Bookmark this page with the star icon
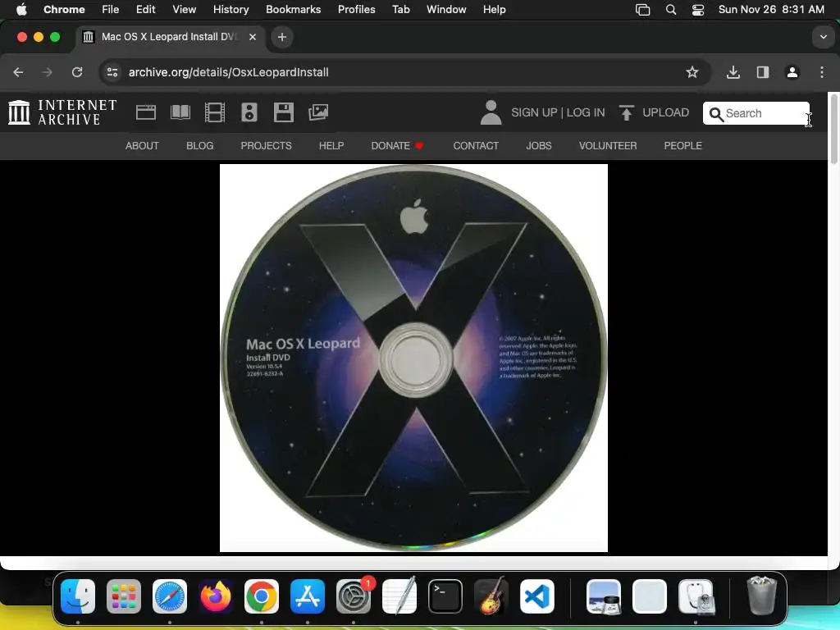Image resolution: width=840 pixels, height=630 pixels. (x=692, y=72)
